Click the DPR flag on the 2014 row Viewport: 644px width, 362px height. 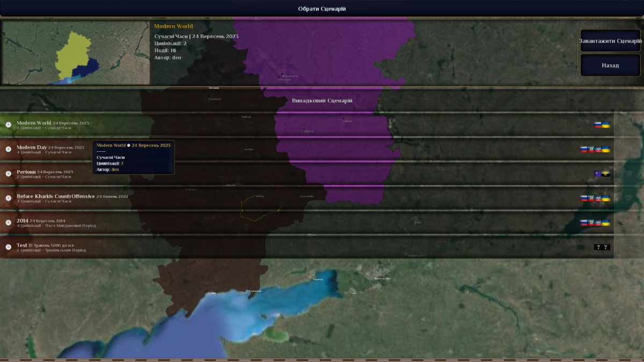click(598, 223)
